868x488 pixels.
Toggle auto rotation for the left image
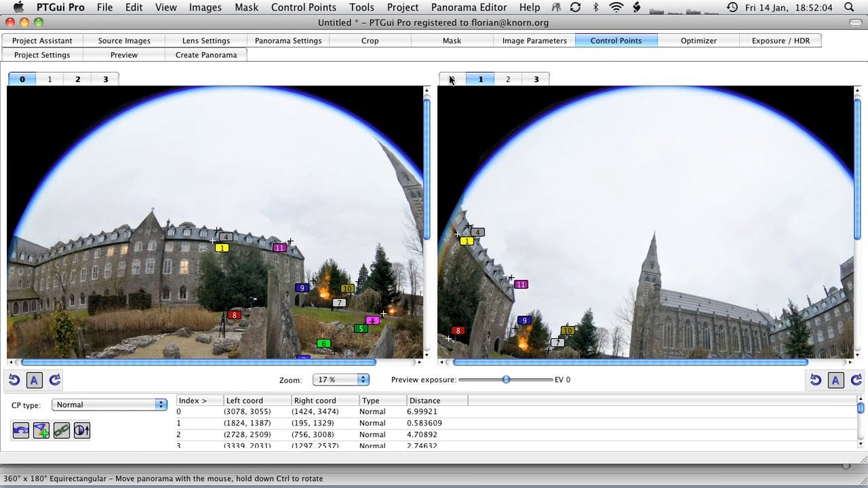point(34,380)
